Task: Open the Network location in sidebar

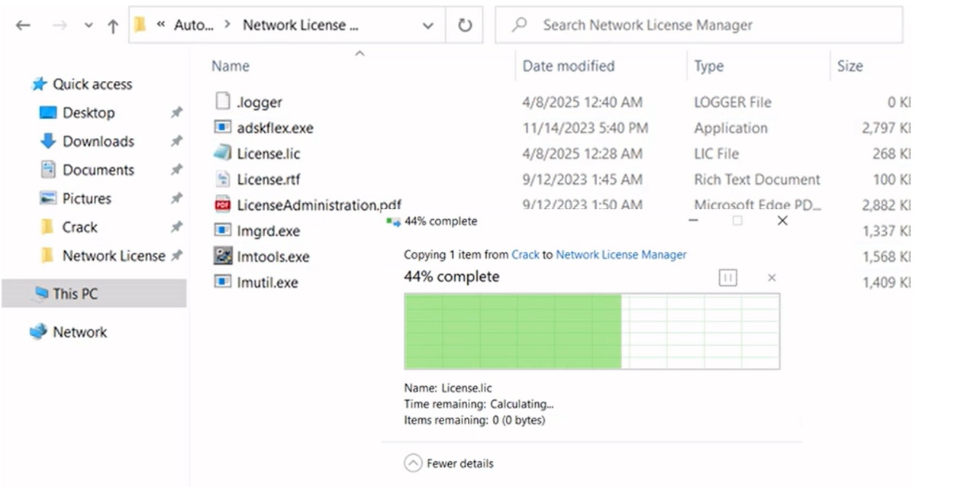Action: click(79, 332)
